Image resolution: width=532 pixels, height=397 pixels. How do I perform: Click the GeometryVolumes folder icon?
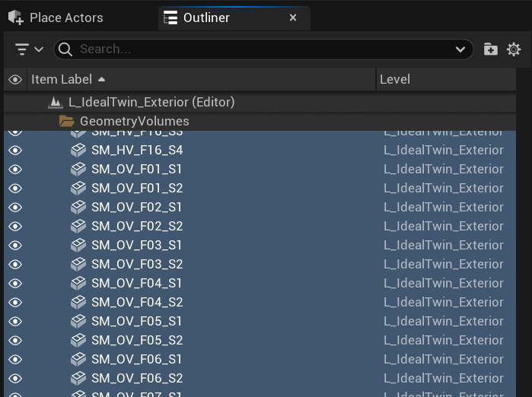click(x=67, y=122)
